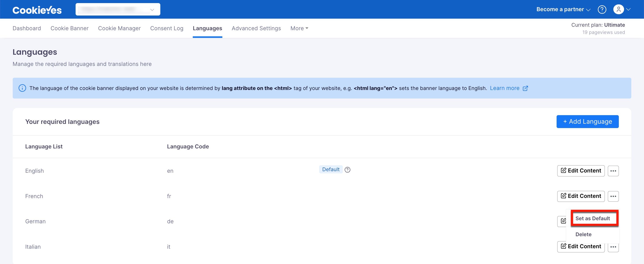Open the three-dot menu for Italian

613,247
